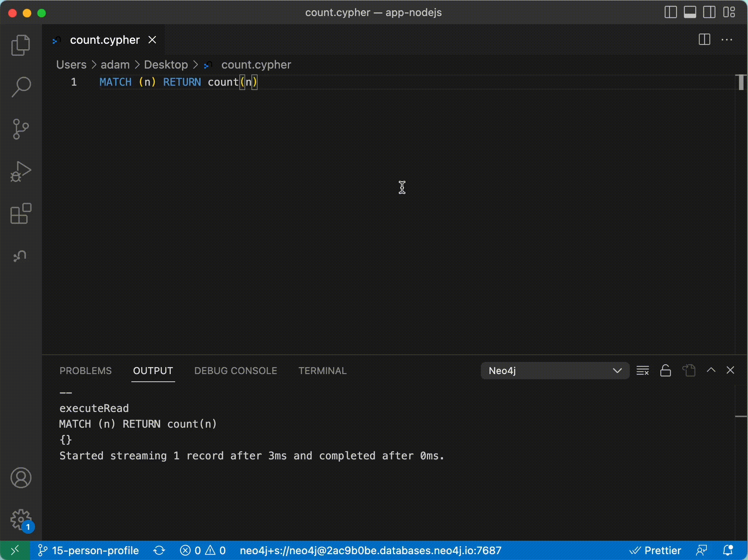Click line number 1 in gutter
The width and height of the screenshot is (748, 560).
pyautogui.click(x=74, y=82)
